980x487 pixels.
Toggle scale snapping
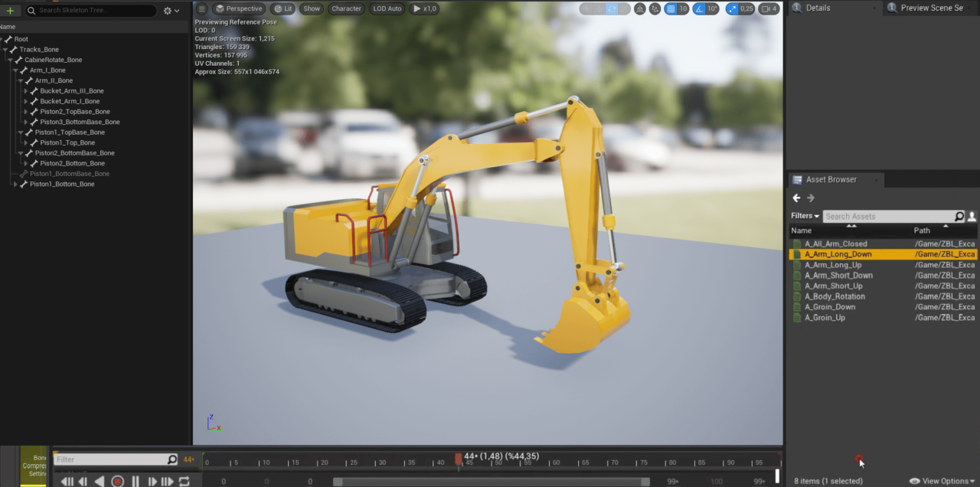732,8
